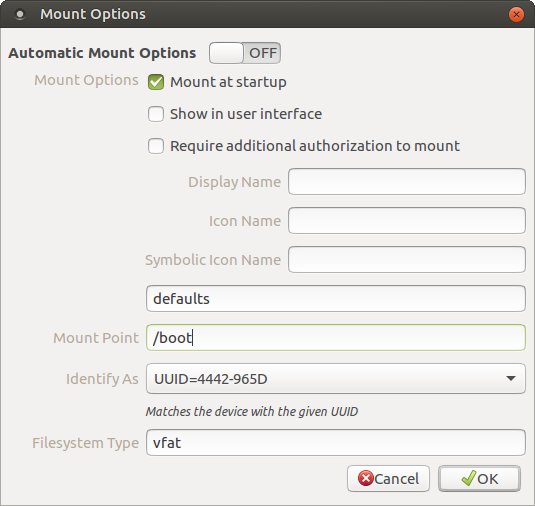Click the red X icon on Cancel
This screenshot has height=506, width=535.
click(x=366, y=478)
